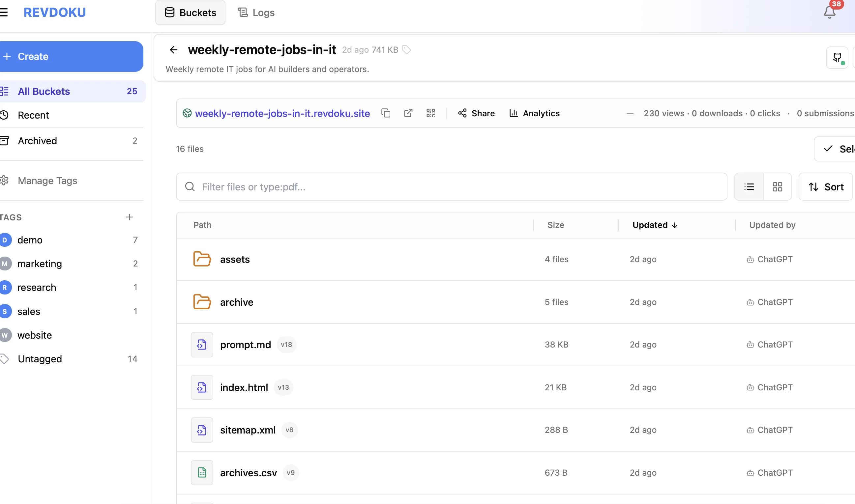Click the 16 files count label

coord(190,149)
